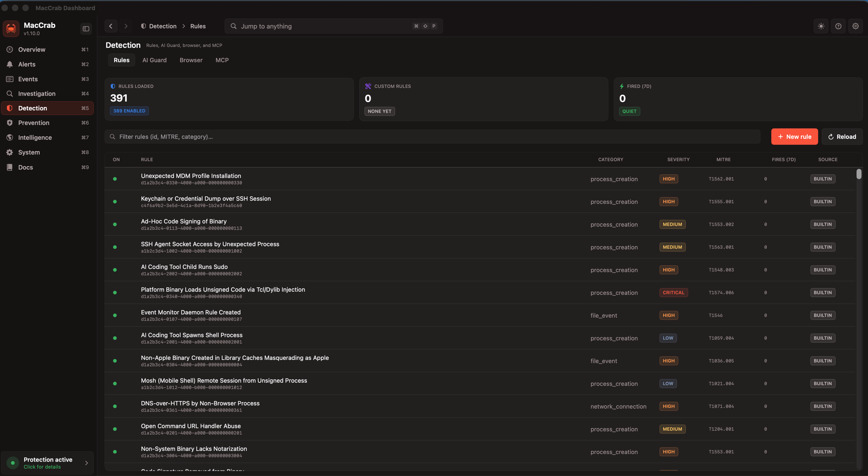The height and width of the screenshot is (476, 868).
Task: Click the Intelligence globe icon in sidebar
Action: coord(10,138)
